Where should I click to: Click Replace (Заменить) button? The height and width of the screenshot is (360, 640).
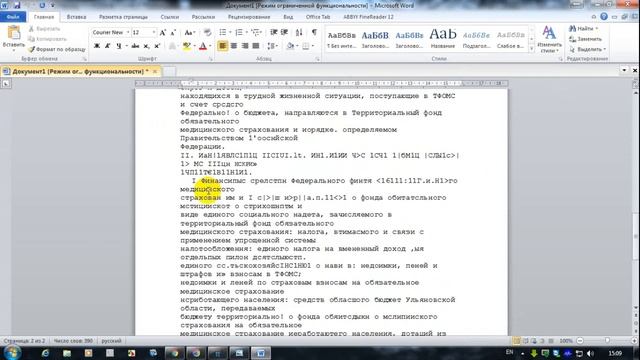click(586, 39)
